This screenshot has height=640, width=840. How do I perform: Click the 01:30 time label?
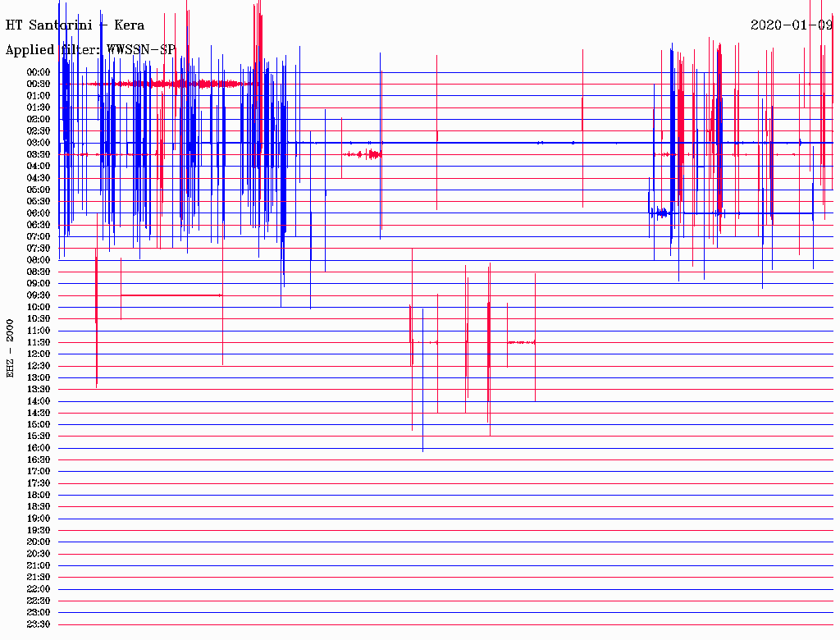(39, 107)
